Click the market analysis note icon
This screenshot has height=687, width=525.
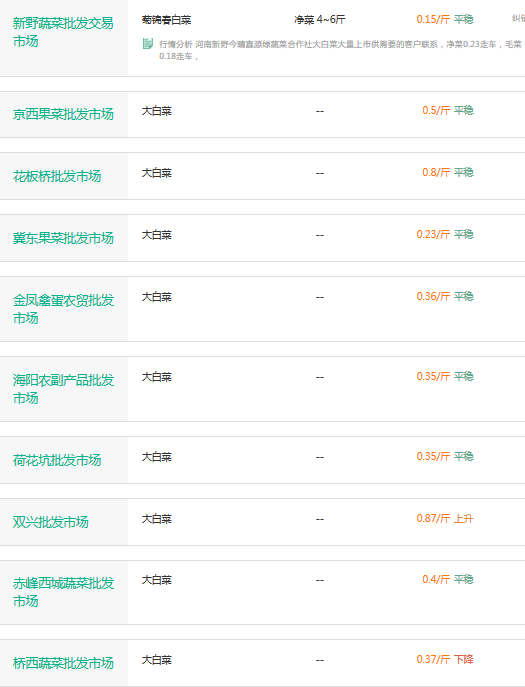(x=148, y=43)
